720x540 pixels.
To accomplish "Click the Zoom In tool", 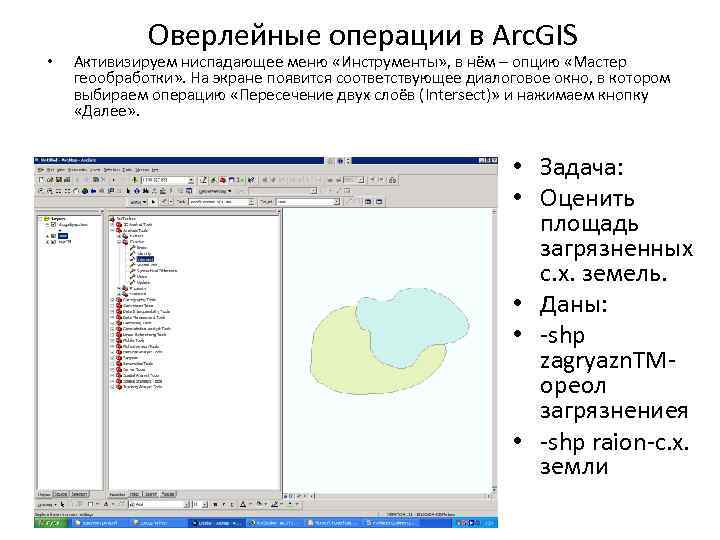I will click(x=40, y=191).
